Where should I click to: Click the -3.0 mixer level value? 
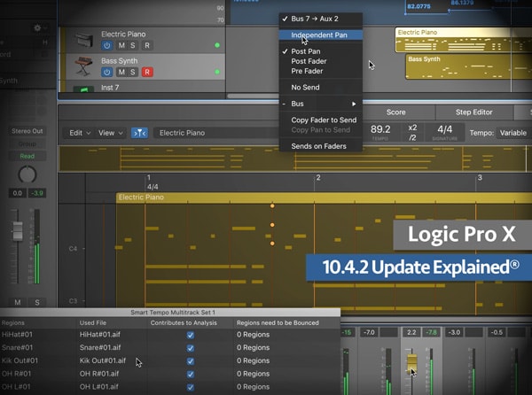(x=454, y=332)
